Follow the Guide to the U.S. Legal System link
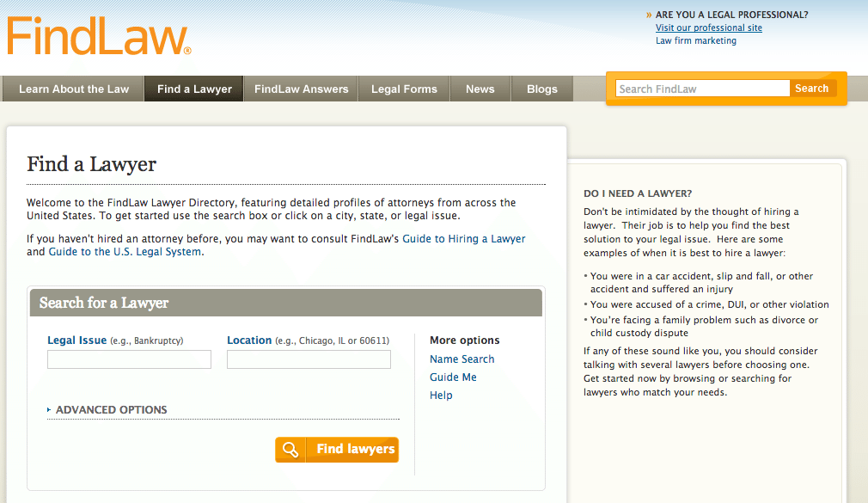 click(x=124, y=252)
